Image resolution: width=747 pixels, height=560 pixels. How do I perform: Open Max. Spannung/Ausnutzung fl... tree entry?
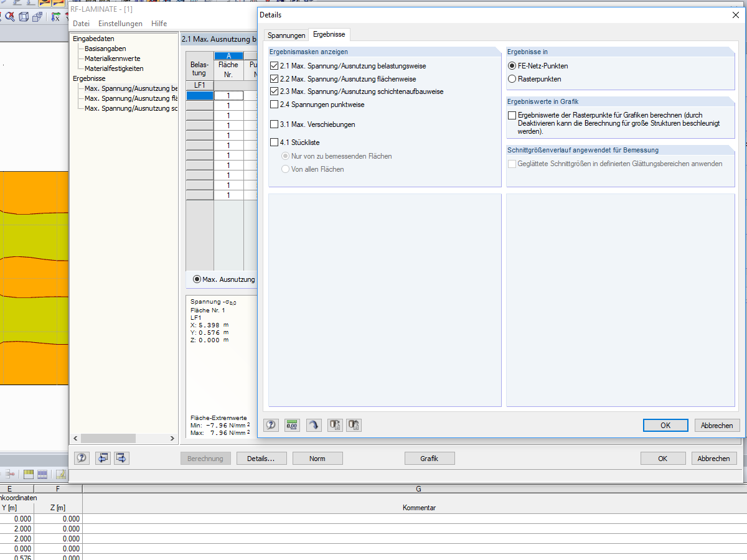[x=131, y=98]
